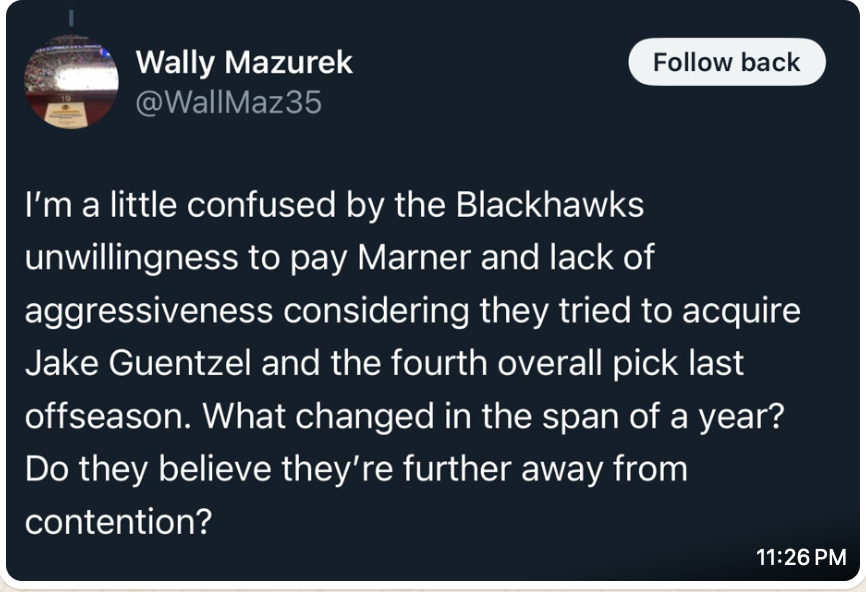Click the name Jake Guentzel in the tweet
The image size is (866, 592).
pyautogui.click(x=138, y=363)
